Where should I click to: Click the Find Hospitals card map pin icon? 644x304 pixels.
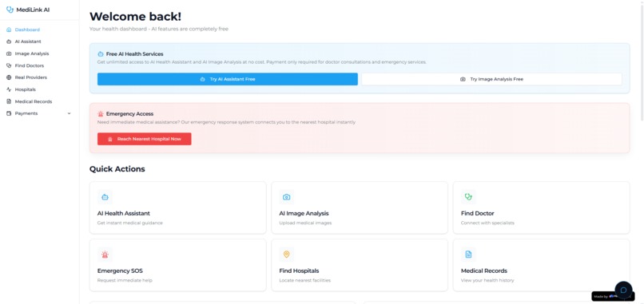tap(287, 255)
